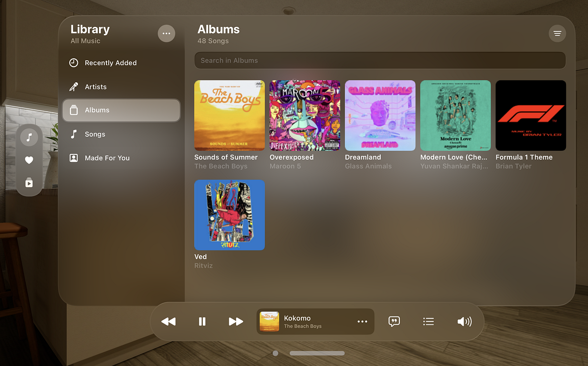Open the volume control
The height and width of the screenshot is (366, 588).
(x=464, y=321)
